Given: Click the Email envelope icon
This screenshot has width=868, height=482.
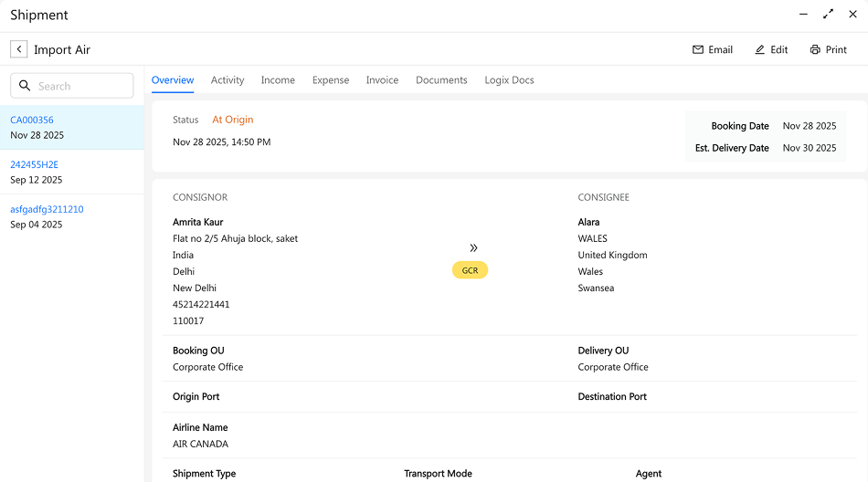Looking at the screenshot, I should click(698, 50).
